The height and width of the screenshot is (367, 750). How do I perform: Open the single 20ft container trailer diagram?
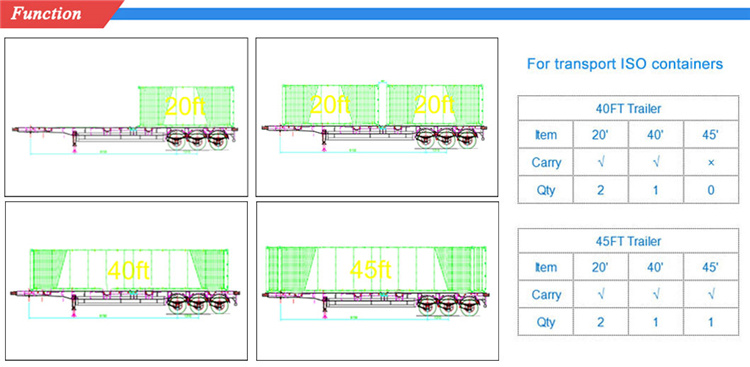(126, 117)
